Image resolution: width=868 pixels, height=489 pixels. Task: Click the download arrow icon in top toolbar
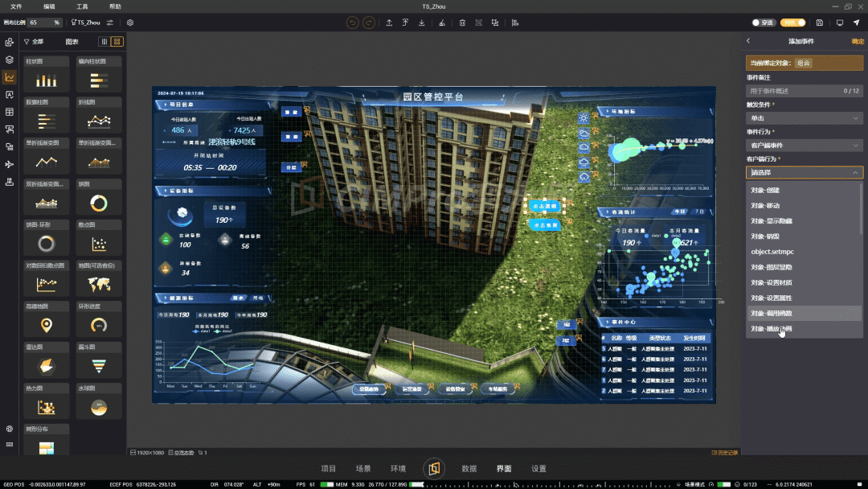[422, 23]
